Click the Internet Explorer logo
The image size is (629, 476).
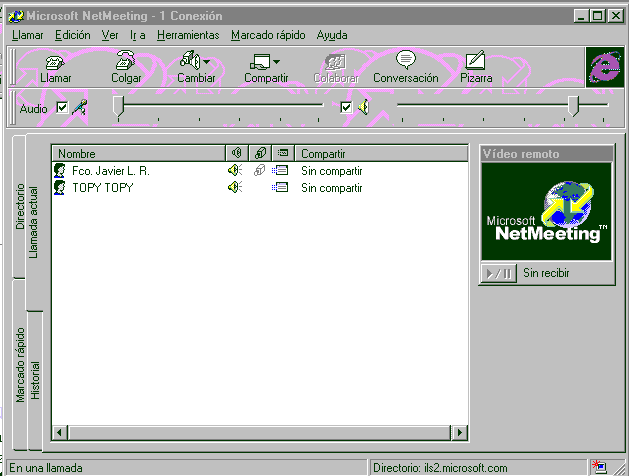coord(605,67)
